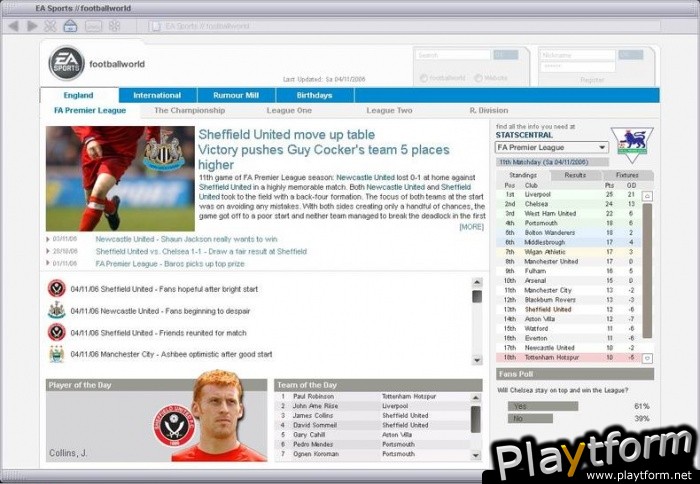The image size is (700, 484).
Task: Click the Nickname input field
Action: [578, 55]
